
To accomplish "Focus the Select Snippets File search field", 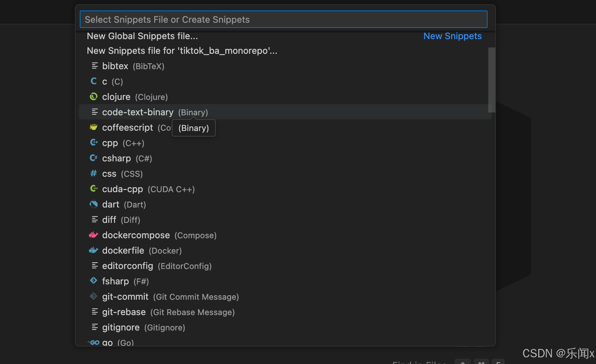I will (x=284, y=19).
